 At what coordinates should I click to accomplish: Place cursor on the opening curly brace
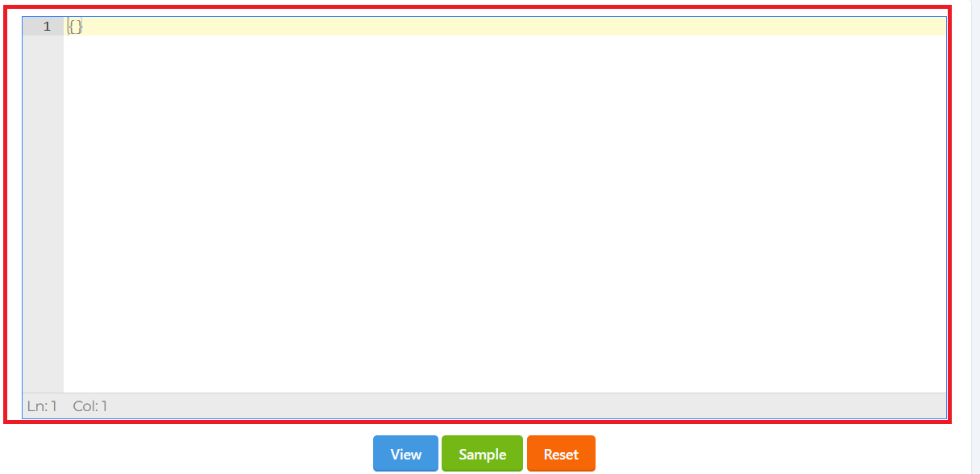(71, 27)
